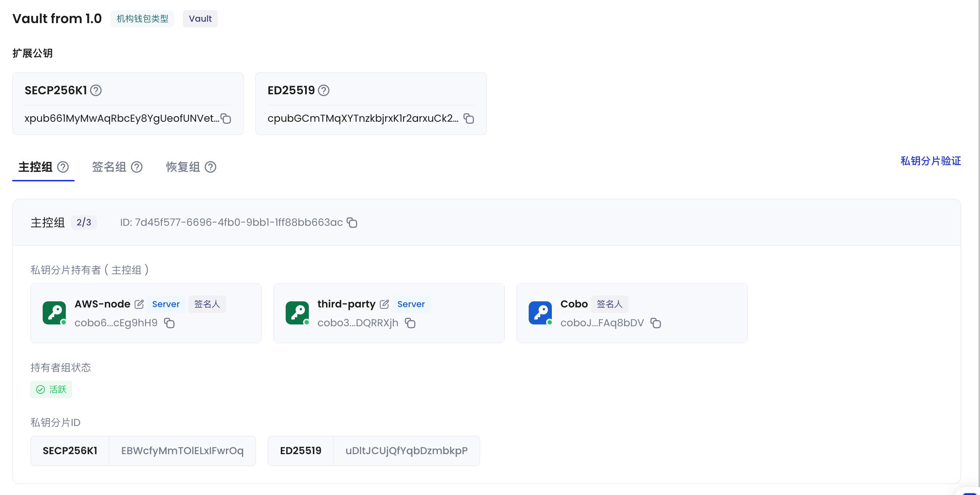Viewport: 980px width, 495px height.
Task: Open 私钥分片验证 link
Action: (x=930, y=161)
